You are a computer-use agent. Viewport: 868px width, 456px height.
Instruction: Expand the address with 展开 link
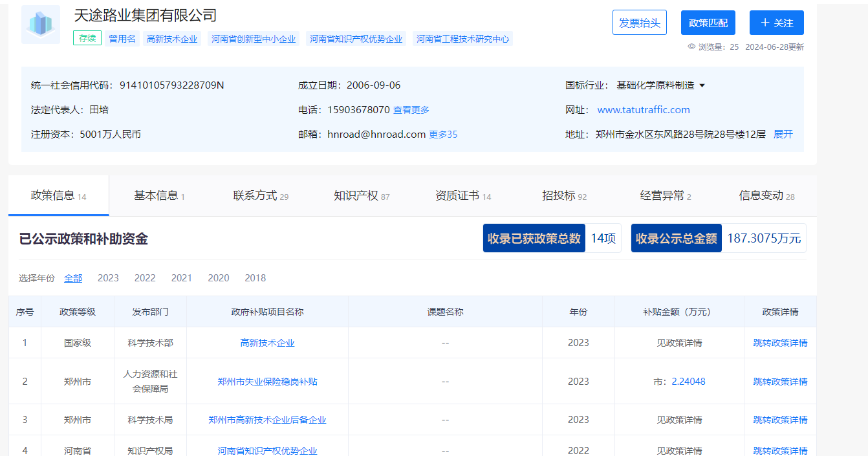783,135
